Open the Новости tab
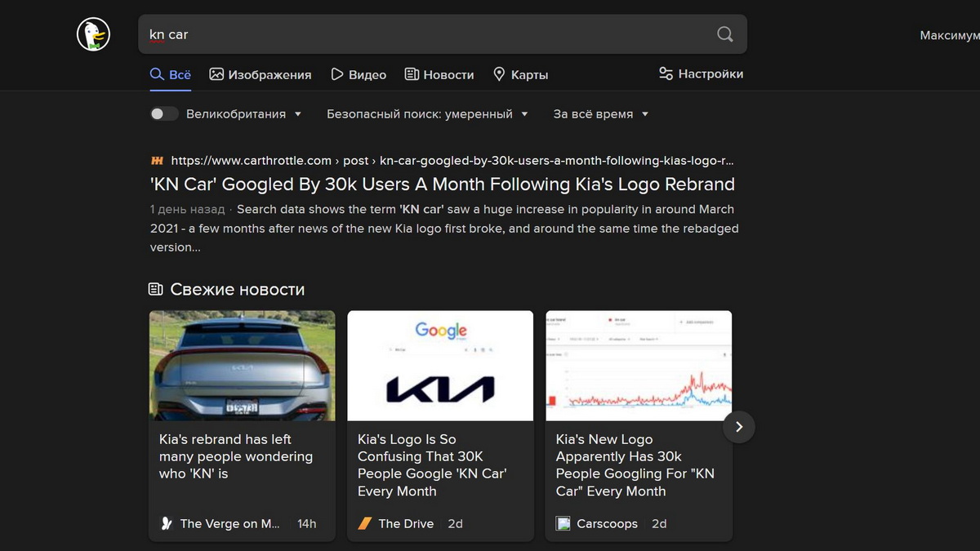Viewport: 980px width, 551px height. [x=439, y=75]
